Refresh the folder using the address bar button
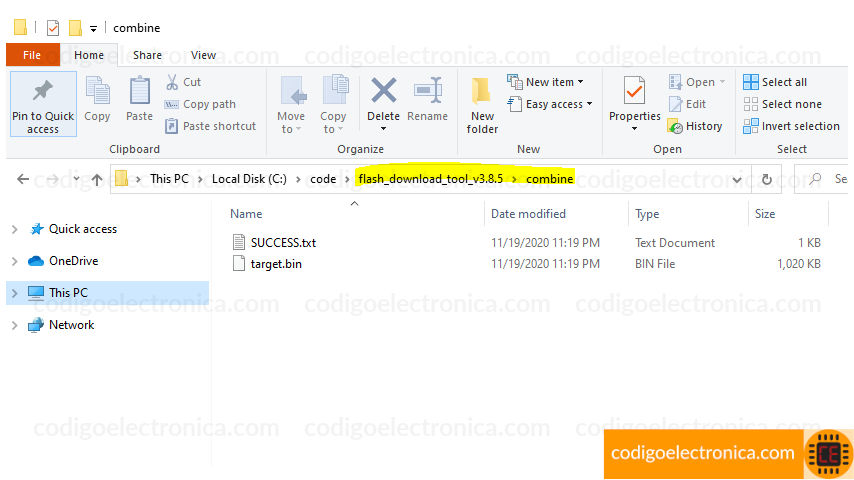The height and width of the screenshot is (480, 854). [x=766, y=179]
